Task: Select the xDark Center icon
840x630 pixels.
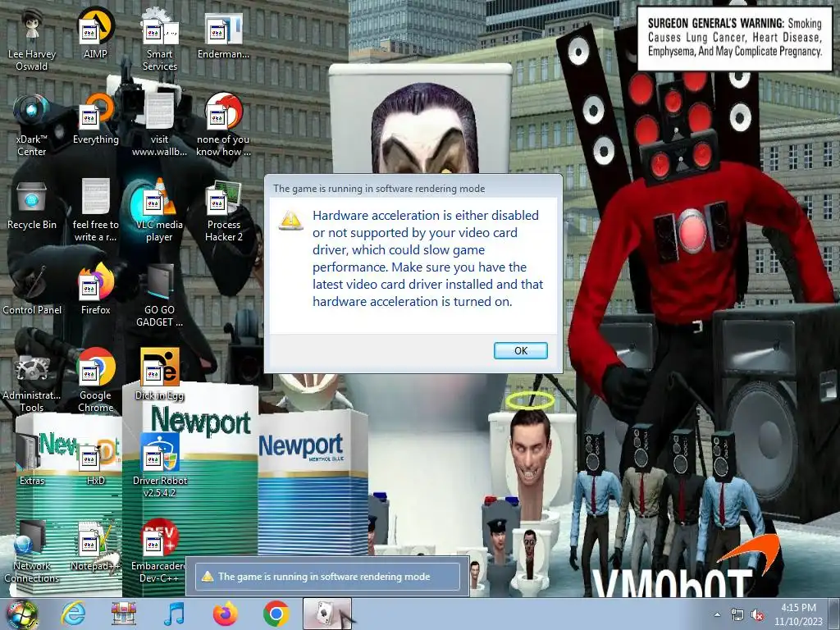Action: point(32,126)
